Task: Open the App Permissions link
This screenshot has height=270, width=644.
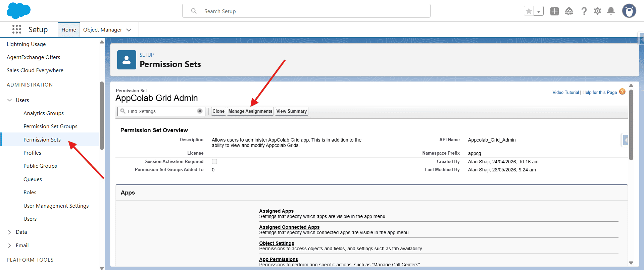Action: point(279,259)
